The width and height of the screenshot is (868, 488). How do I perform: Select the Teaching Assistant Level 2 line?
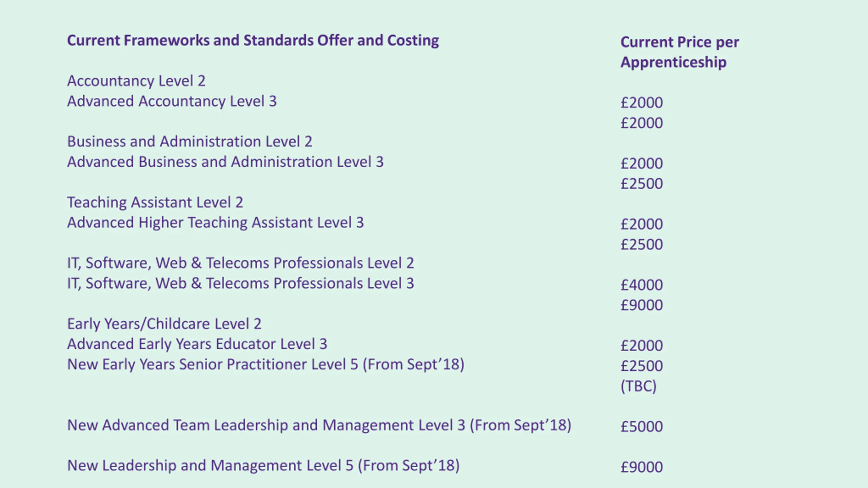155,202
